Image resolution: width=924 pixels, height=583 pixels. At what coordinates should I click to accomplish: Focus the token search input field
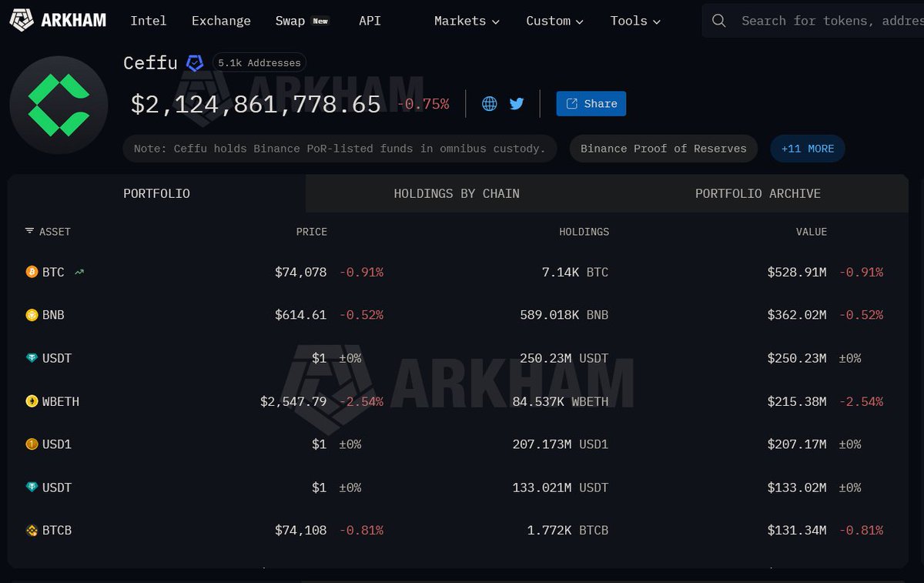[x=832, y=21]
